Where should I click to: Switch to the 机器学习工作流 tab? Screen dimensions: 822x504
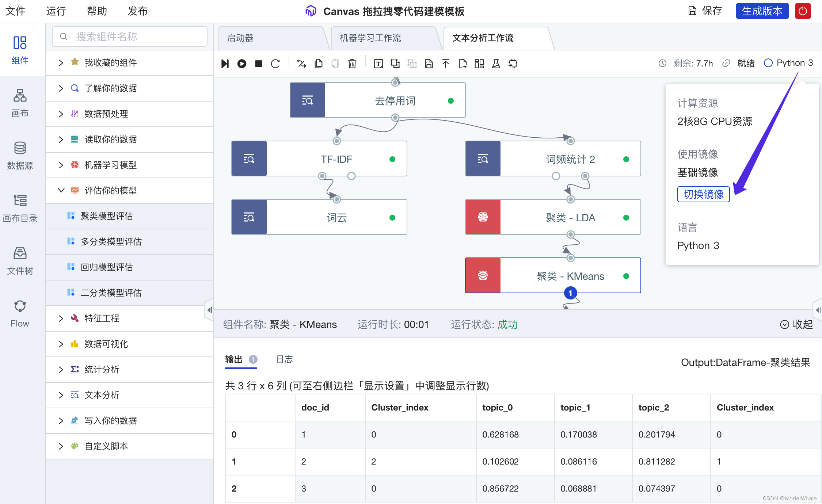pyautogui.click(x=370, y=38)
